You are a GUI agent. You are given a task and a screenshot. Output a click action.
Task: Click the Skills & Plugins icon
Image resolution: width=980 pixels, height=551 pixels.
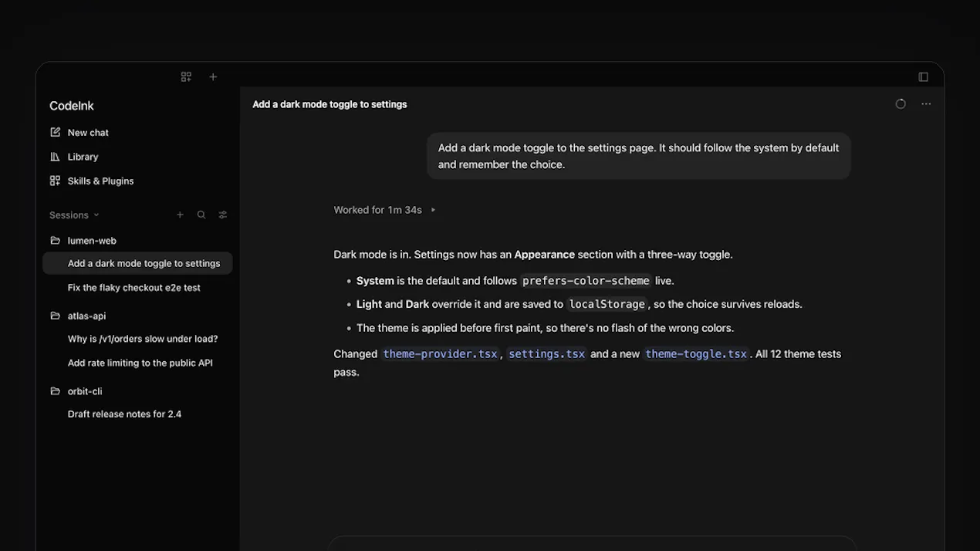click(55, 181)
